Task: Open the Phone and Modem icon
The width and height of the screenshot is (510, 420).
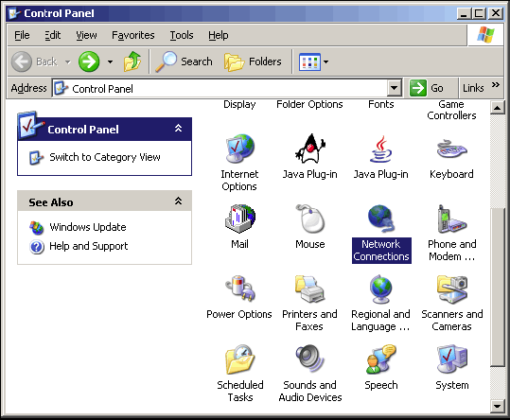Action: (x=451, y=219)
